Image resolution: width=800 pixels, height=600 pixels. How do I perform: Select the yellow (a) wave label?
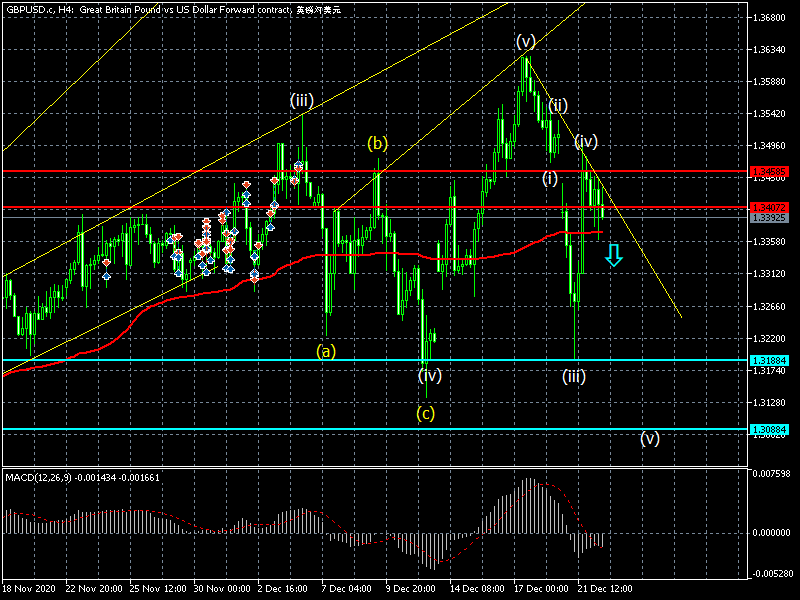coord(326,351)
